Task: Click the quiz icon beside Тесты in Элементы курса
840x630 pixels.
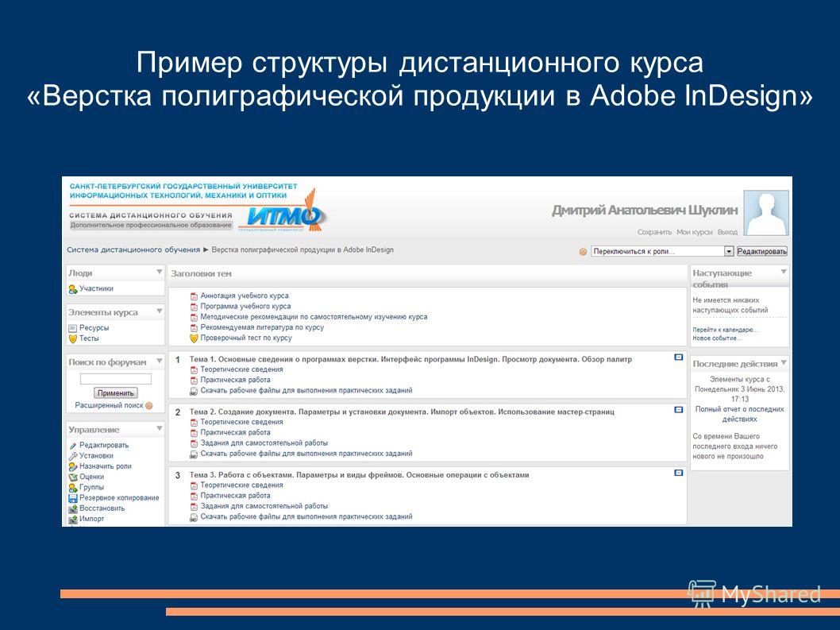Action: [x=73, y=339]
